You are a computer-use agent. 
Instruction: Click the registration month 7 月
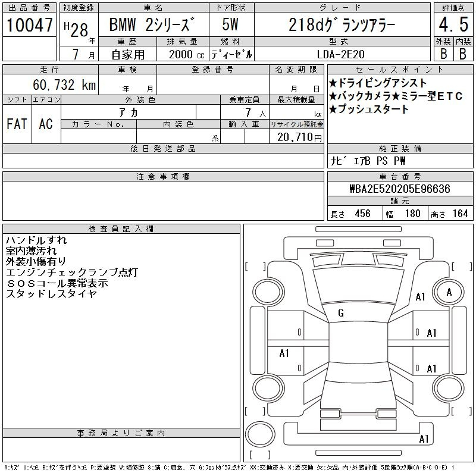pos(83,54)
